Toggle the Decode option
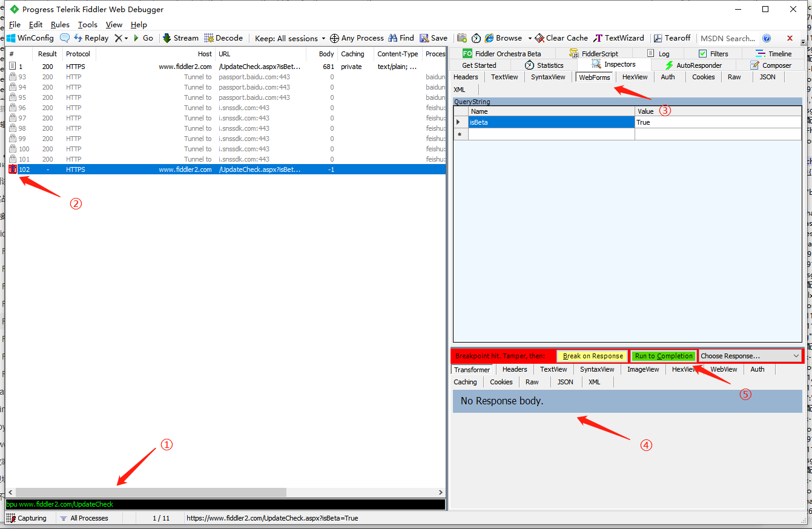Image resolution: width=812 pixels, height=529 pixels. pos(223,38)
